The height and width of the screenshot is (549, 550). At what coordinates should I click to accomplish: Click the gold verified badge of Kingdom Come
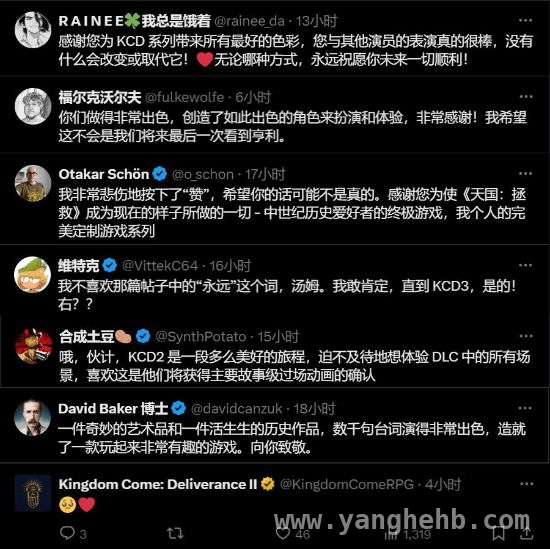268,484
